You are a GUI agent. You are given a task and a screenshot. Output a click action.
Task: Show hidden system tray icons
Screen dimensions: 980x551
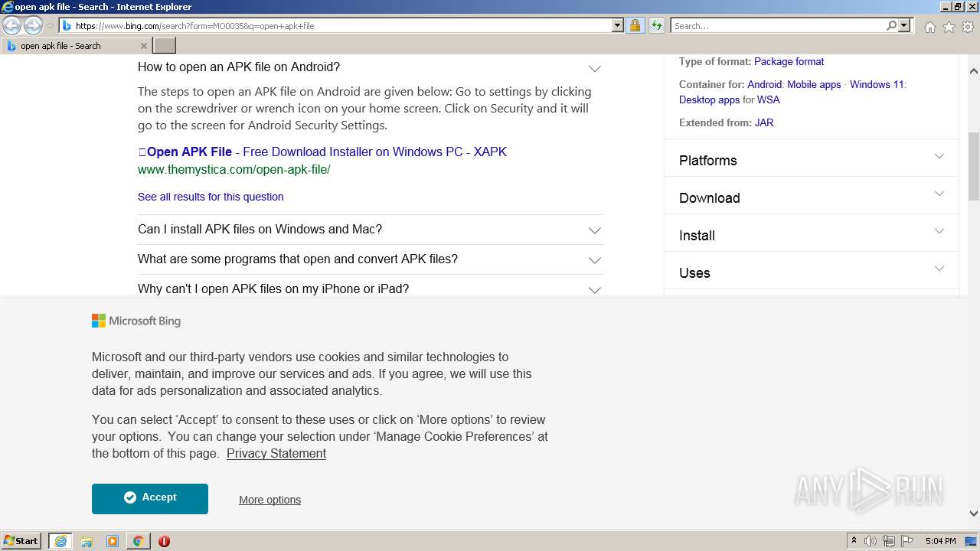(x=854, y=541)
